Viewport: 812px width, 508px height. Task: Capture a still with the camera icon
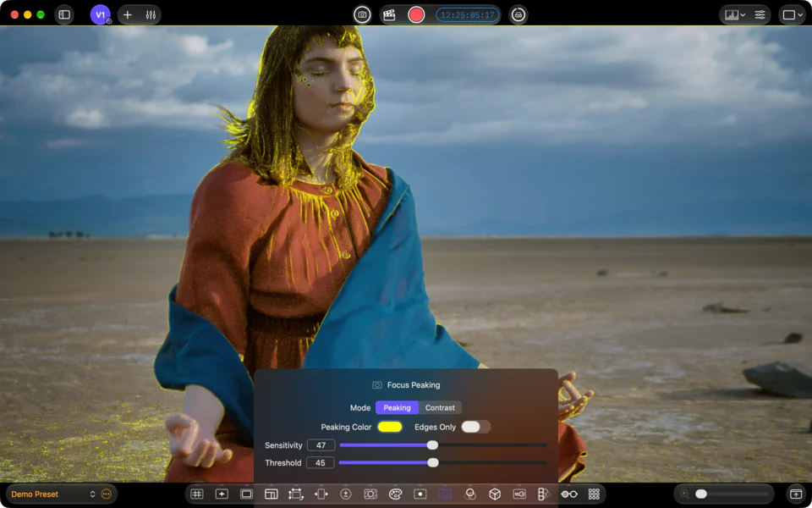point(363,15)
